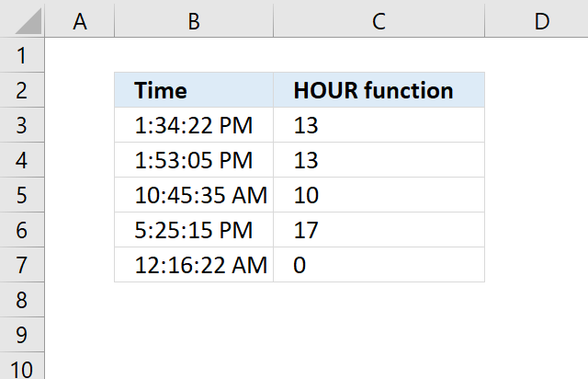The image size is (588, 379).
Task: Select row 1 header
Action: 22,55
